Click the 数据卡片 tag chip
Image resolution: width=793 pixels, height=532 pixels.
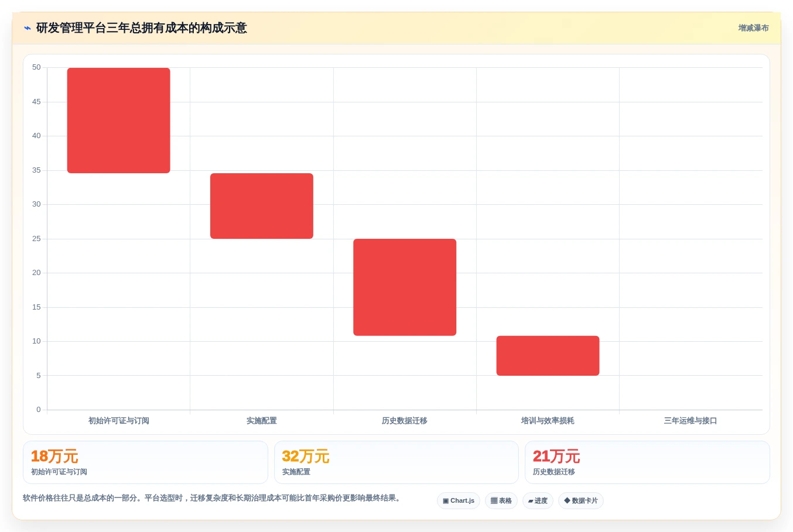pyautogui.click(x=581, y=501)
